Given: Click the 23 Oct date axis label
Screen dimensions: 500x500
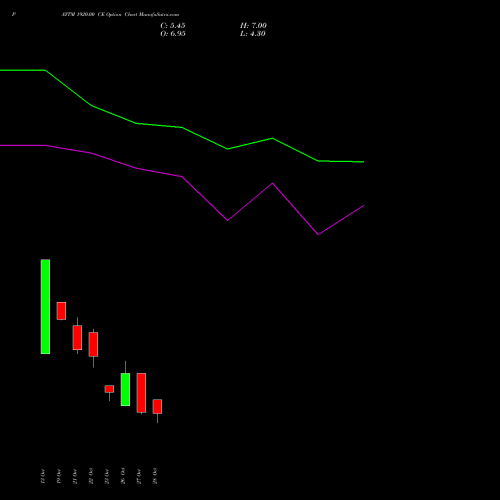Looking at the screenshot, I should 107,476.
